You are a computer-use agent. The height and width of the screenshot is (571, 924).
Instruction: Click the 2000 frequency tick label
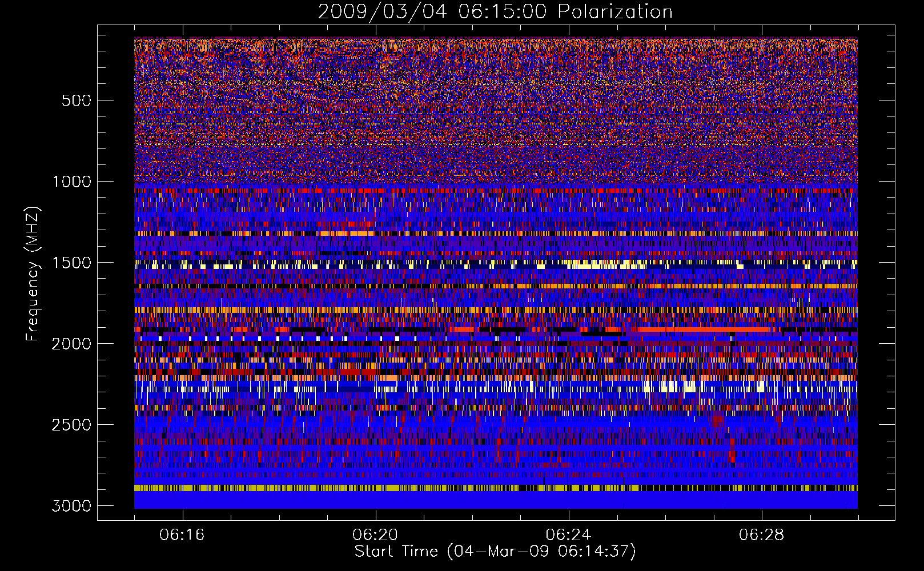click(x=71, y=344)
